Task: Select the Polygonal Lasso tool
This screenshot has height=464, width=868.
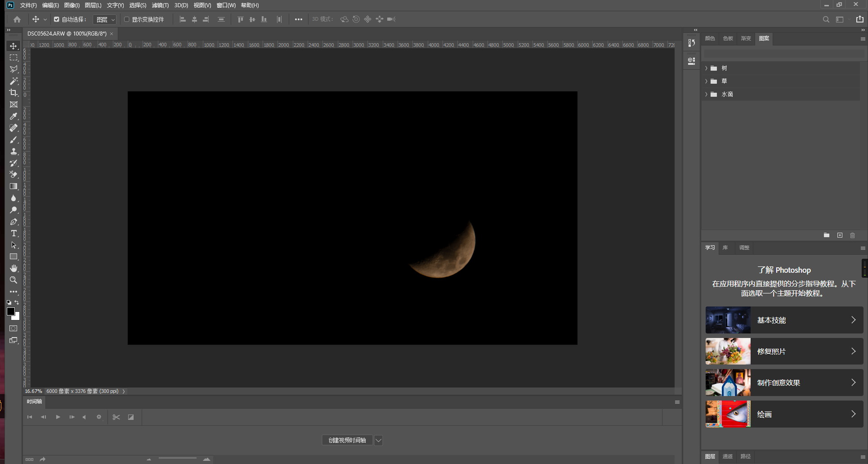Action: 13,69
